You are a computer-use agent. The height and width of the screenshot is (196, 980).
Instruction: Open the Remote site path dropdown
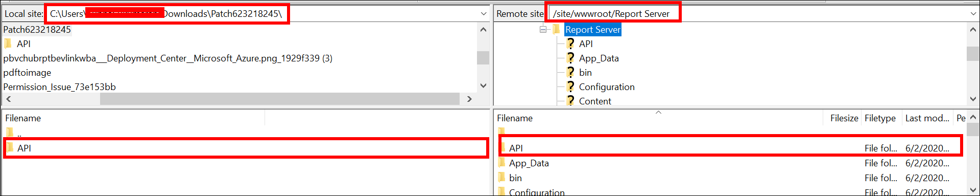pyautogui.click(x=973, y=14)
